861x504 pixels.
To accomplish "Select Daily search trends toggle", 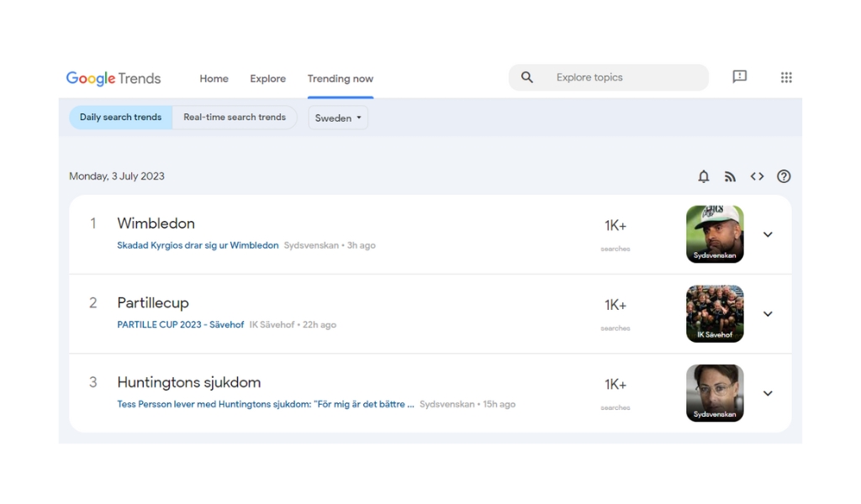I will pyautogui.click(x=120, y=118).
